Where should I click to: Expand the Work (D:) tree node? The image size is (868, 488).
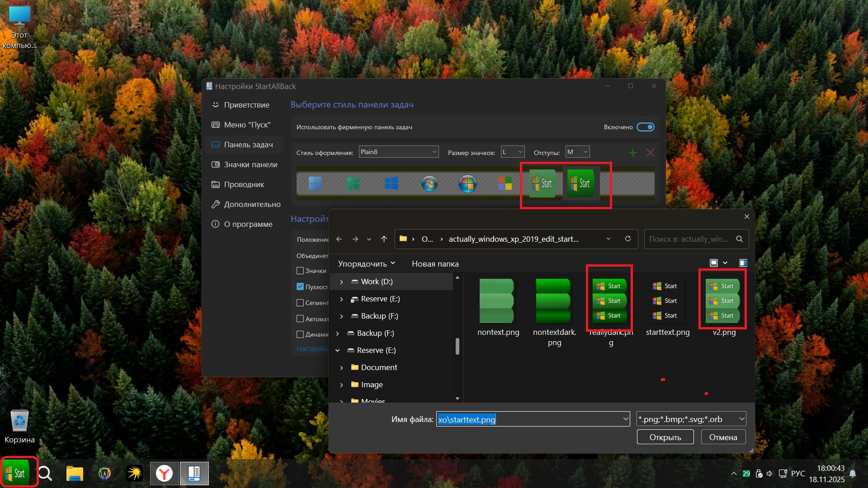tap(341, 282)
